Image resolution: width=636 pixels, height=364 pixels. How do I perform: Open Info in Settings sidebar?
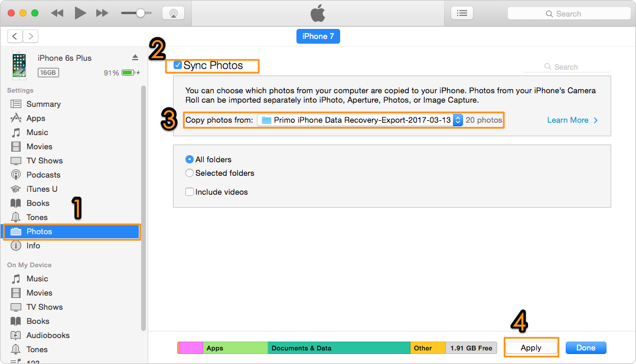pyautogui.click(x=33, y=245)
